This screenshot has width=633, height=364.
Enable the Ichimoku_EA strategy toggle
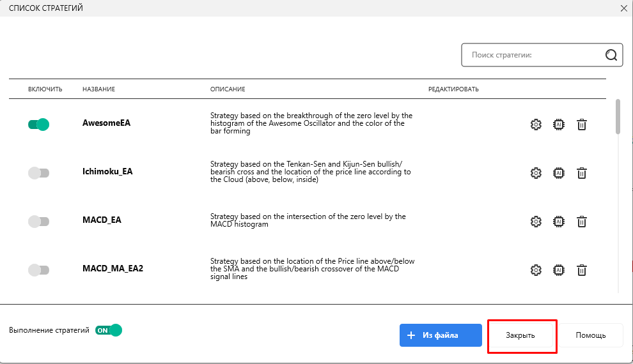pyautogui.click(x=39, y=173)
